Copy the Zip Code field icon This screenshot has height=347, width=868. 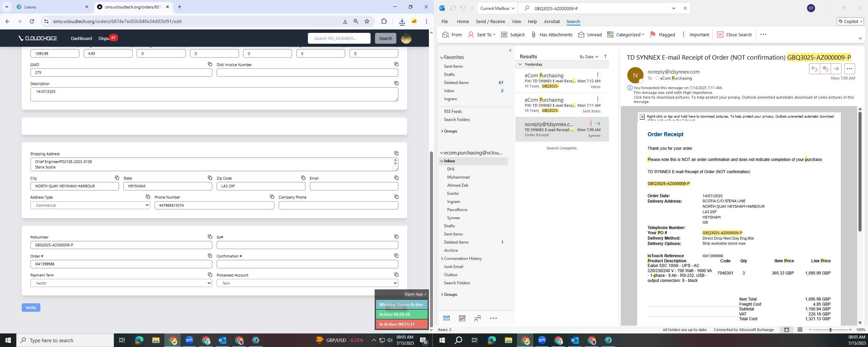coord(303,178)
